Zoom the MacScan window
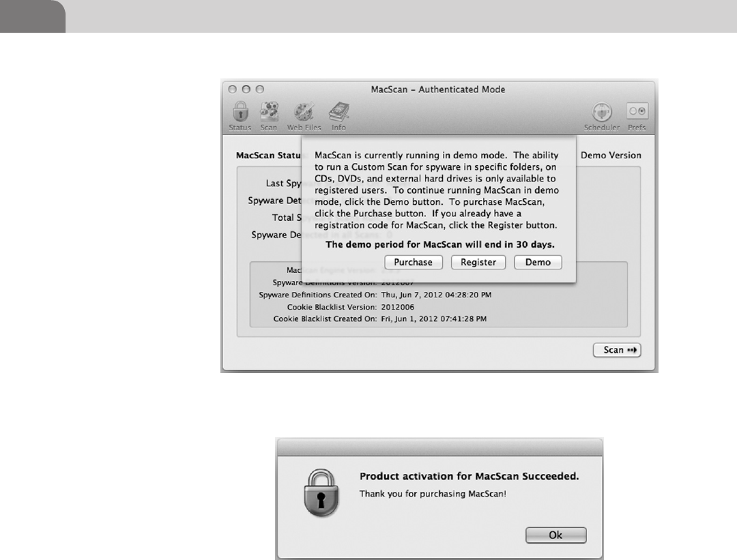This screenshot has width=737, height=560. coord(259,89)
